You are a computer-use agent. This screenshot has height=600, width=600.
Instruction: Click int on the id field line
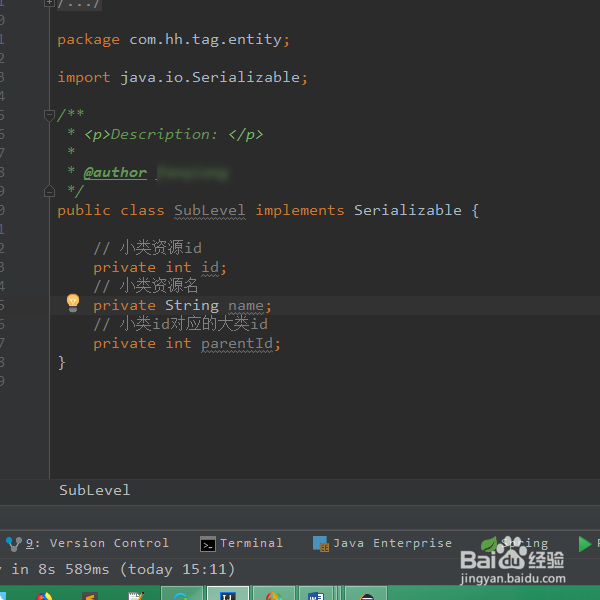[x=178, y=267]
